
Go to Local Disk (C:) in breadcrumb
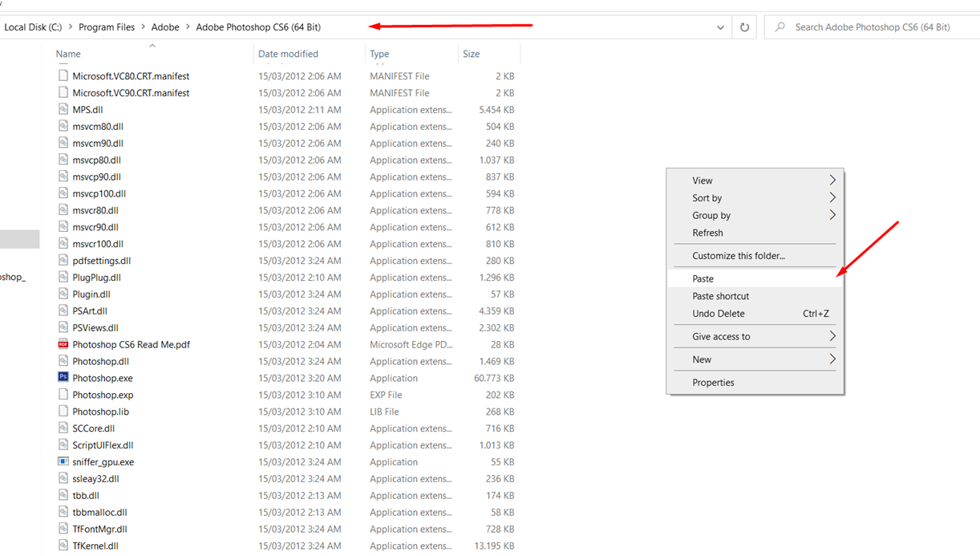33,27
